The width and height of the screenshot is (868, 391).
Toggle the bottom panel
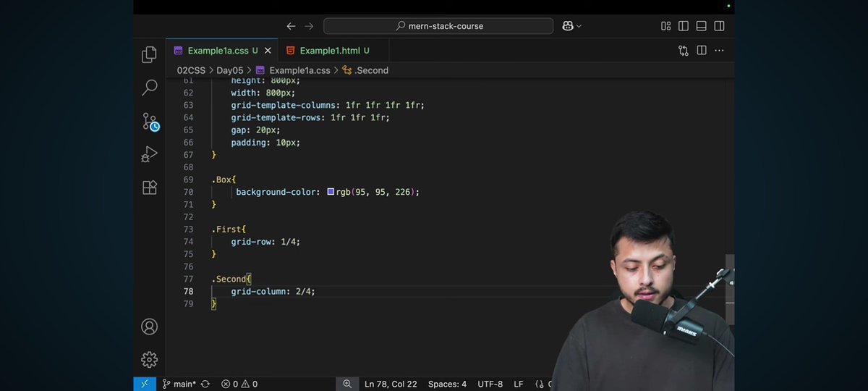pyautogui.click(x=701, y=26)
